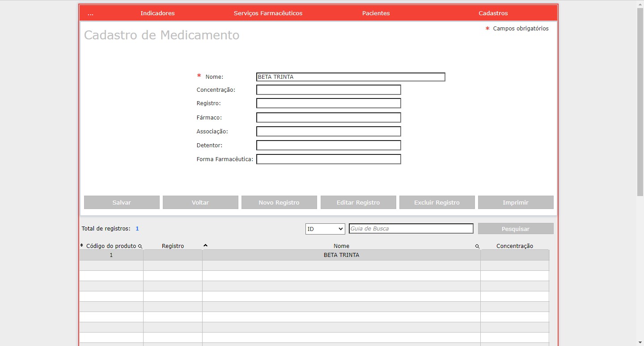
Task: Click the magnifier icon in Nome column
Action: [x=477, y=246]
